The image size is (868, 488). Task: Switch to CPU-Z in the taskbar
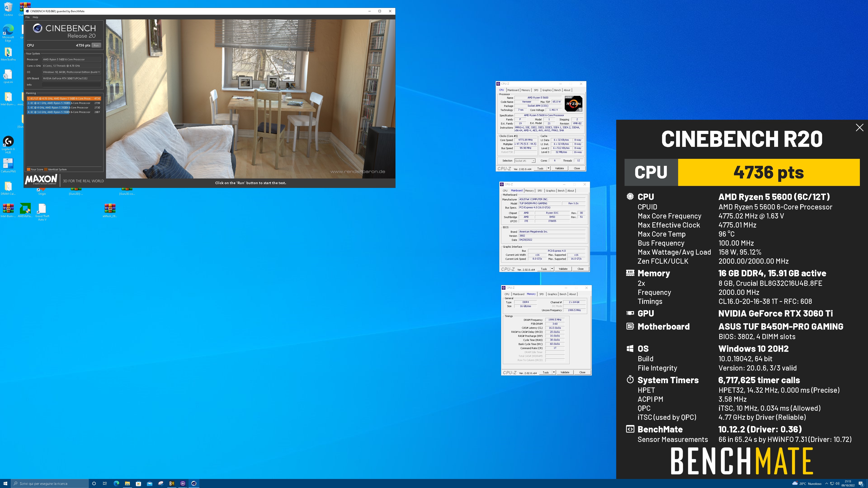click(x=183, y=483)
